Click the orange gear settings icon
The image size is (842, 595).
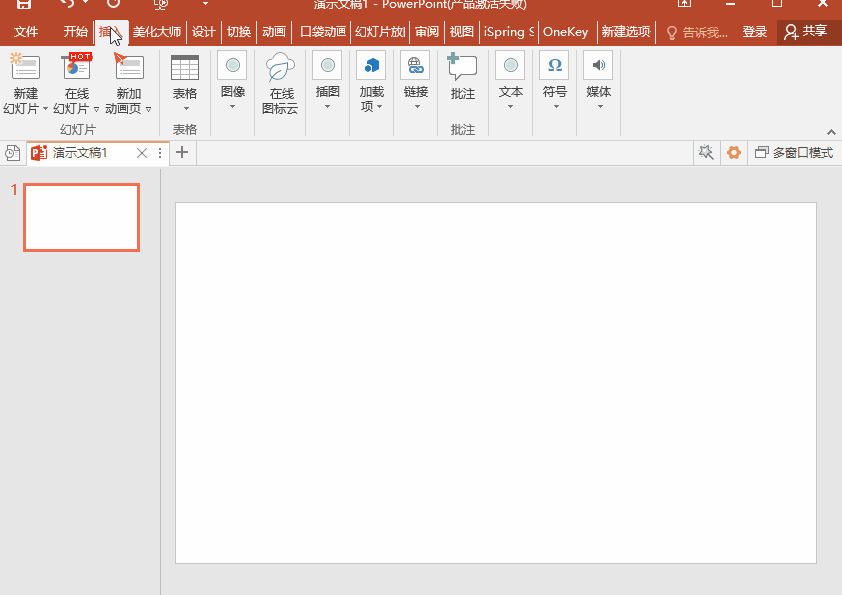(x=734, y=153)
